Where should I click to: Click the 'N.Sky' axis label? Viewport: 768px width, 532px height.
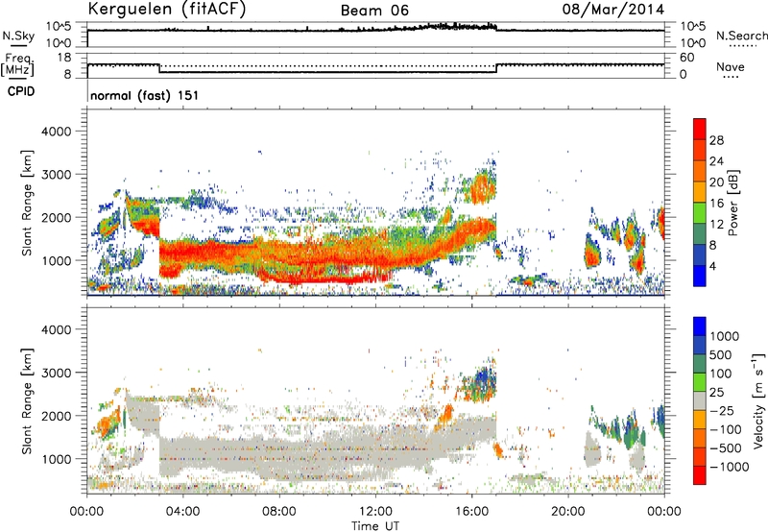[18, 36]
